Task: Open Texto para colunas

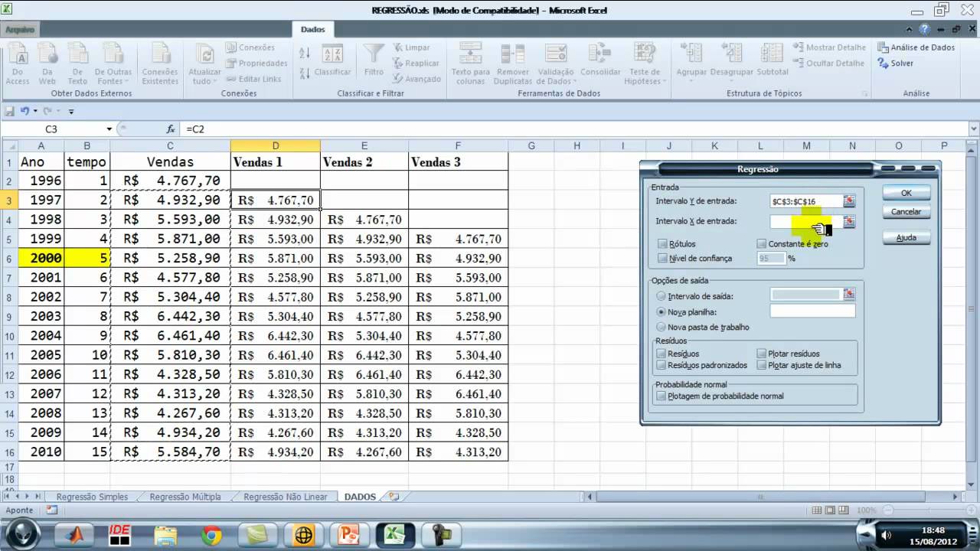Action: pos(471,64)
